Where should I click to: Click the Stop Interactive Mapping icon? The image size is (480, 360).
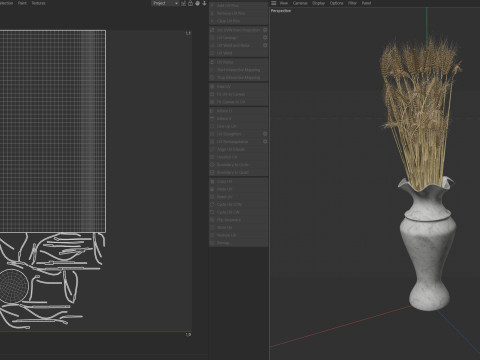click(x=212, y=77)
